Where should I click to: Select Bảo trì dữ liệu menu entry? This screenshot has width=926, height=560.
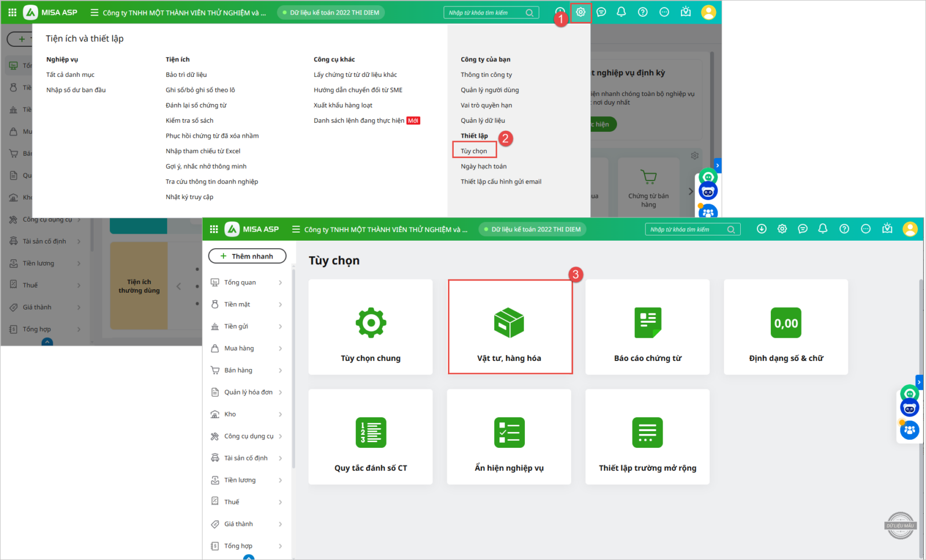pos(186,75)
